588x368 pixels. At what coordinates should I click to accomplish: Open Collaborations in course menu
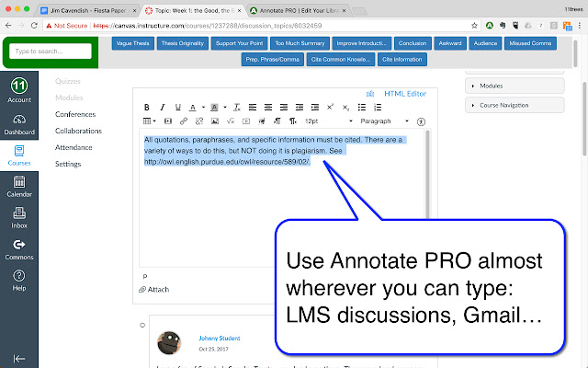pyautogui.click(x=78, y=131)
